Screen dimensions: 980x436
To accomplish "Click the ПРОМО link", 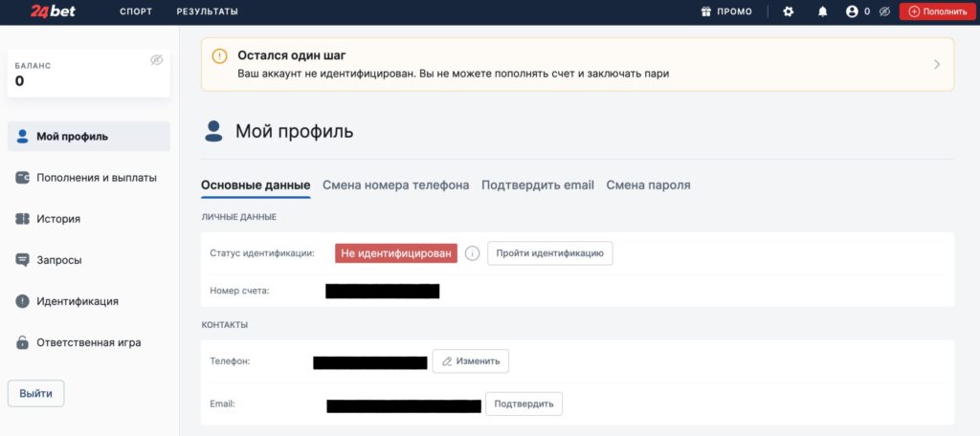I will [x=734, y=11].
